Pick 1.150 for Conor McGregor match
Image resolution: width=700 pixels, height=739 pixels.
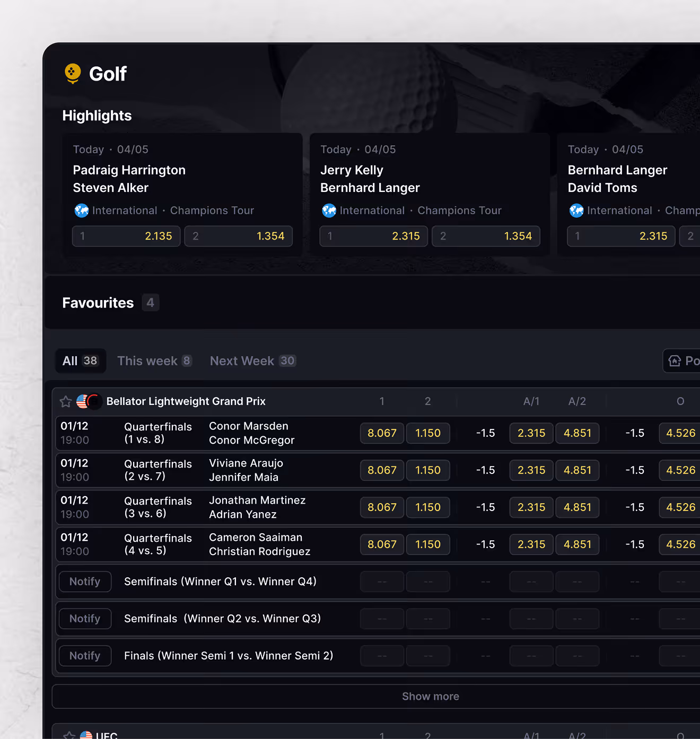[428, 433]
